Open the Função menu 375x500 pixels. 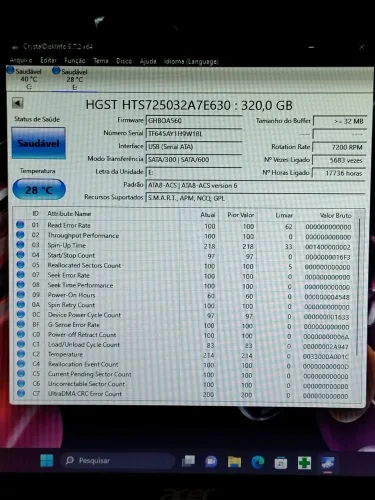[75, 61]
